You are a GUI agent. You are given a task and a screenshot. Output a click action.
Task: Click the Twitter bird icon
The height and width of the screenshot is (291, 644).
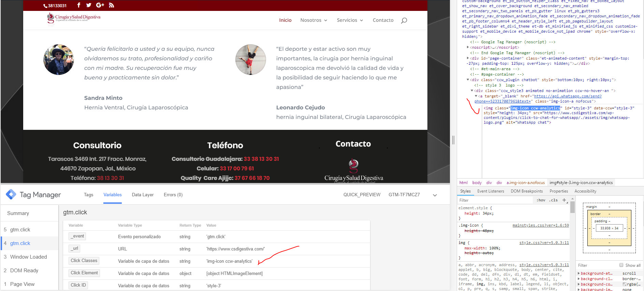tap(89, 5)
